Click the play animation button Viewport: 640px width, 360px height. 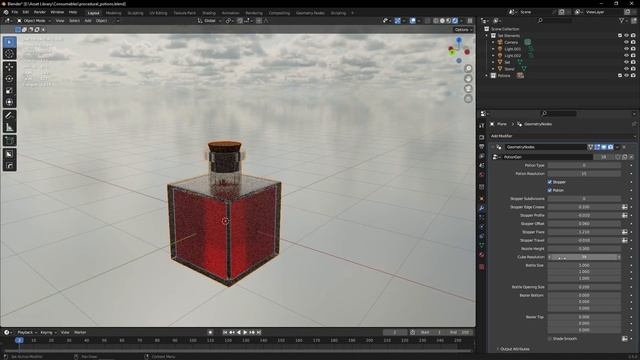245,332
